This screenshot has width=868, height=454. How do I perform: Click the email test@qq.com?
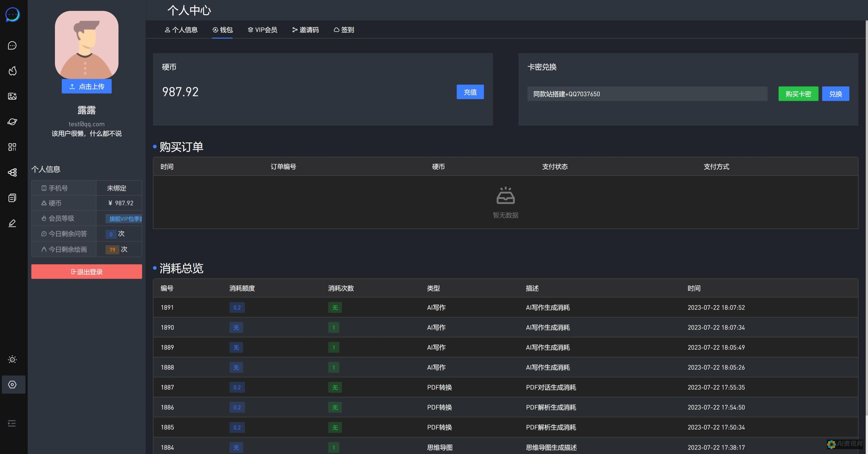pos(87,124)
